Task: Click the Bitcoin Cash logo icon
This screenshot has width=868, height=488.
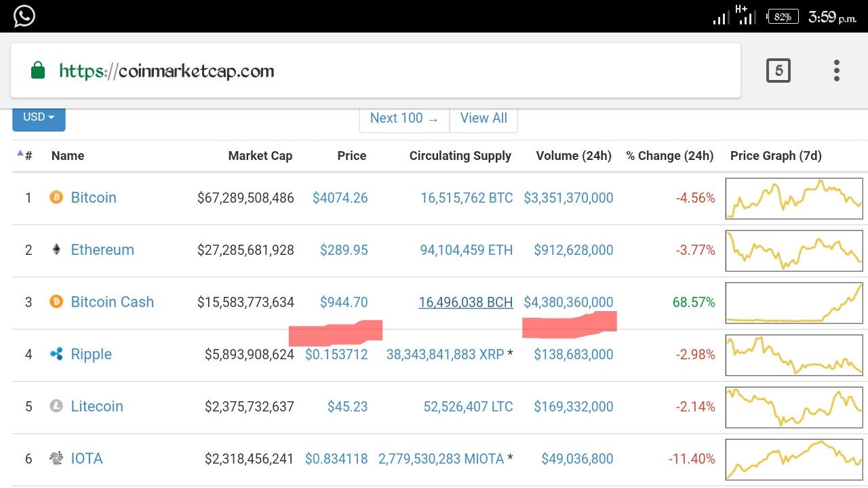Action: 56,302
